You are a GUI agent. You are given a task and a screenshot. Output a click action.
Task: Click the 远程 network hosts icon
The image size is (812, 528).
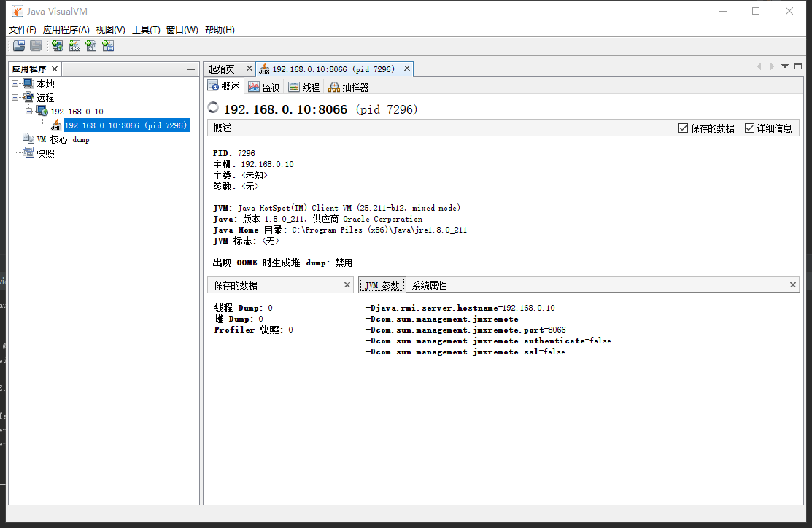pyautogui.click(x=28, y=97)
